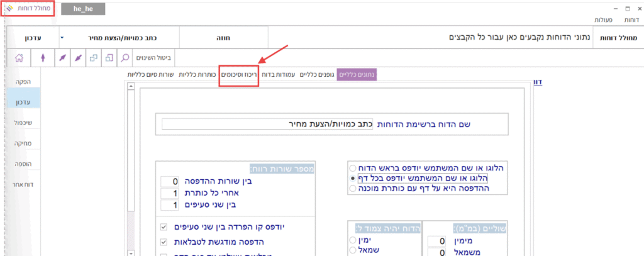Switch to the ריכוז וסיכומים tab

click(239, 75)
